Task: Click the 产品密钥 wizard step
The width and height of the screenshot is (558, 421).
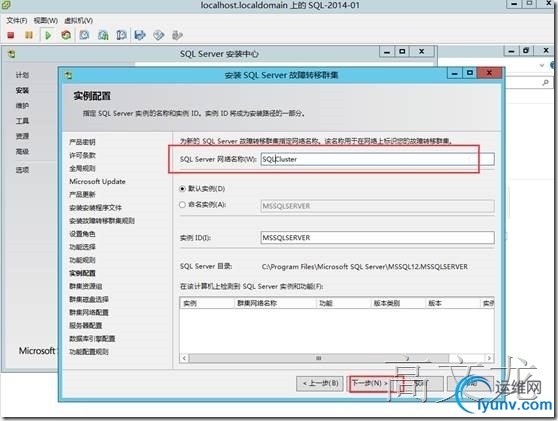Action: click(82, 142)
